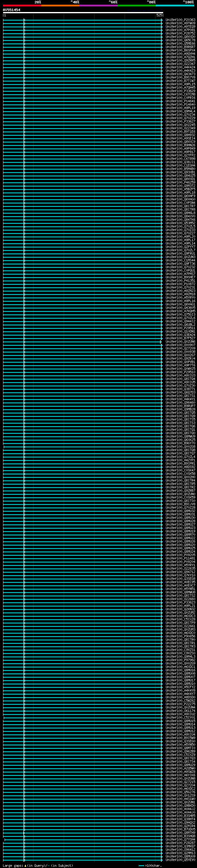Click the alignment bar for UniRef100_P09205

pos(83,555)
